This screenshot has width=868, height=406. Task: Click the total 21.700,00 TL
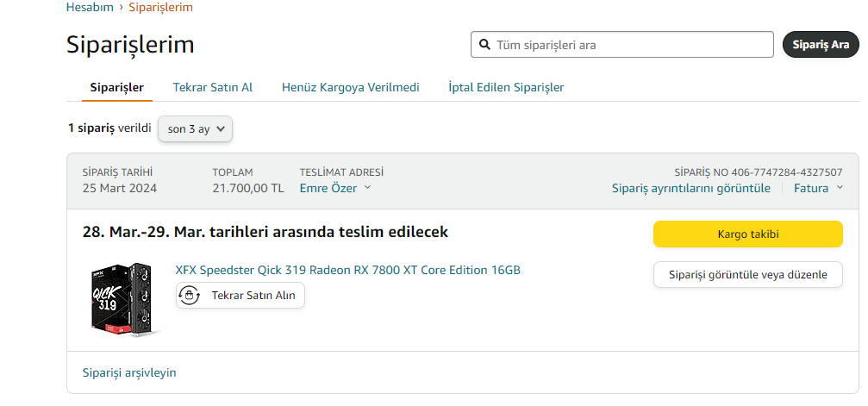click(248, 188)
